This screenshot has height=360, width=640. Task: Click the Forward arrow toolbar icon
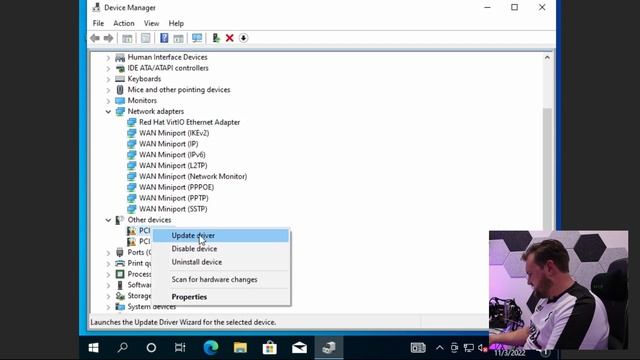coord(108,38)
